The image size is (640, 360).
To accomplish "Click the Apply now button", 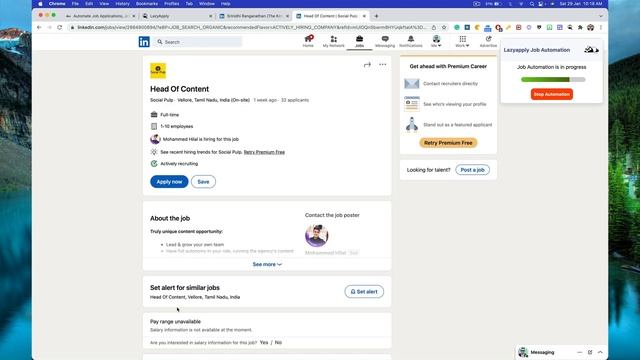I will 169,182.
